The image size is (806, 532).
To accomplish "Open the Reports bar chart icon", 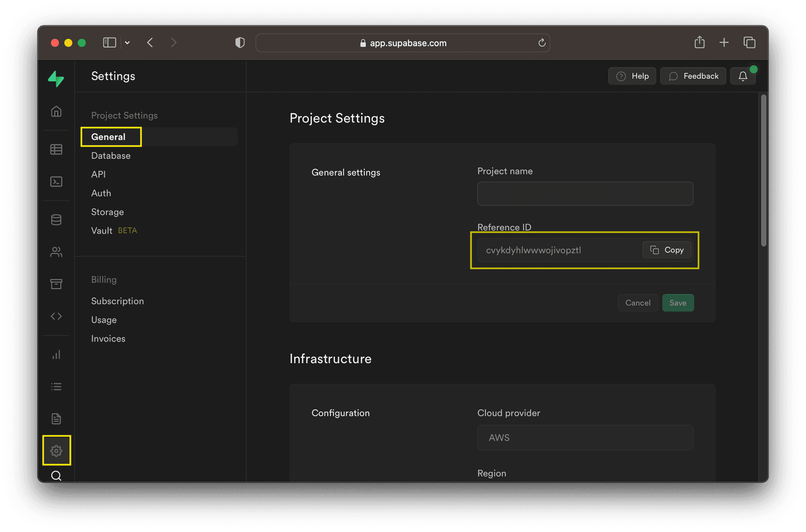I will (56, 355).
